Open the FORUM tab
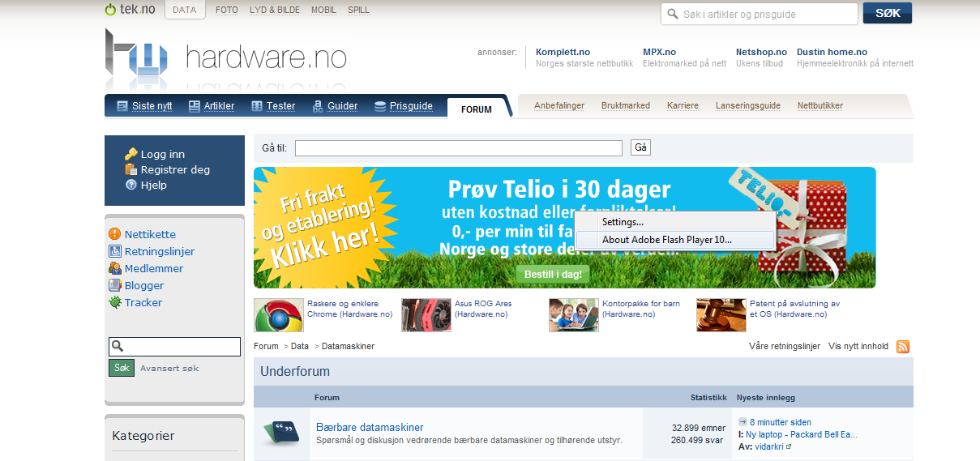 click(x=477, y=109)
